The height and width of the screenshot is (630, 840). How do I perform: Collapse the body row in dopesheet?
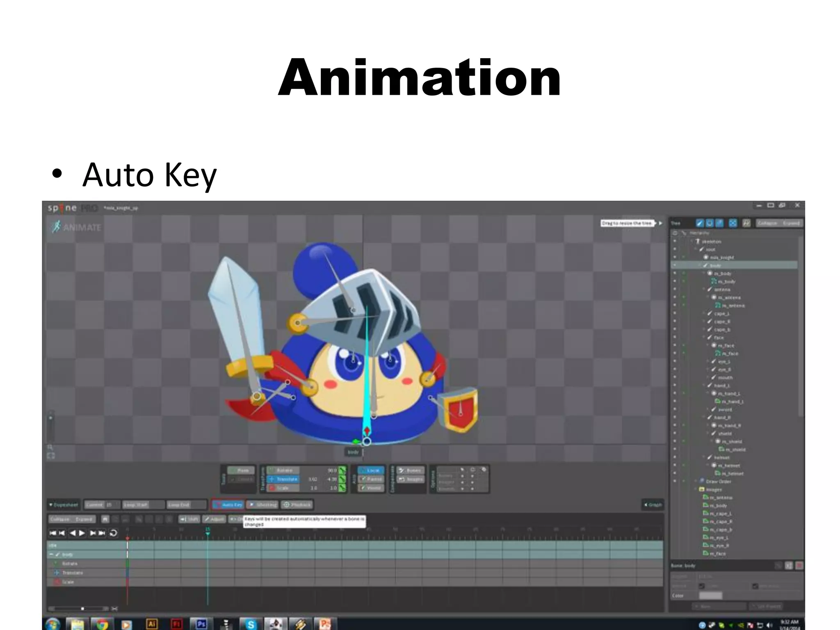pos(51,555)
